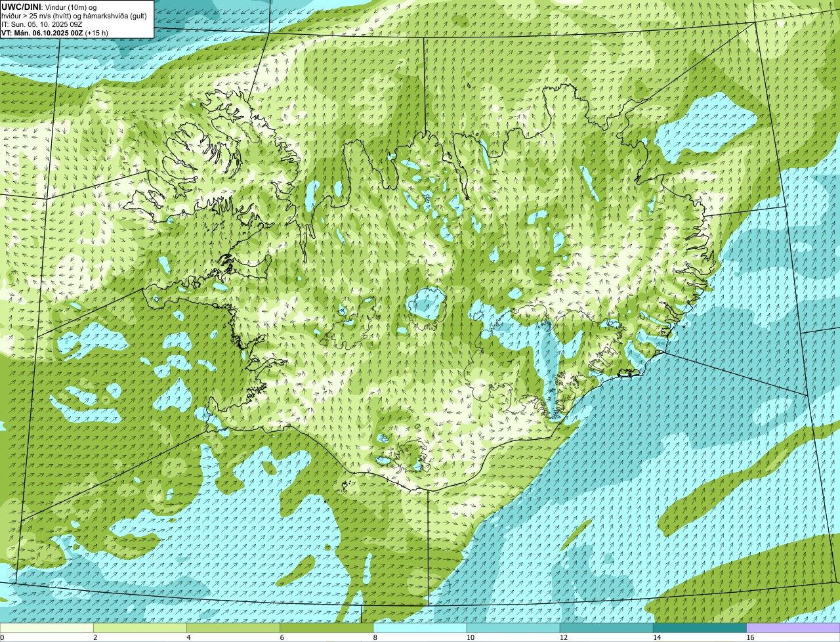840x642 pixels.
Task: Click the '16' legend scale label
Action: coord(750,637)
